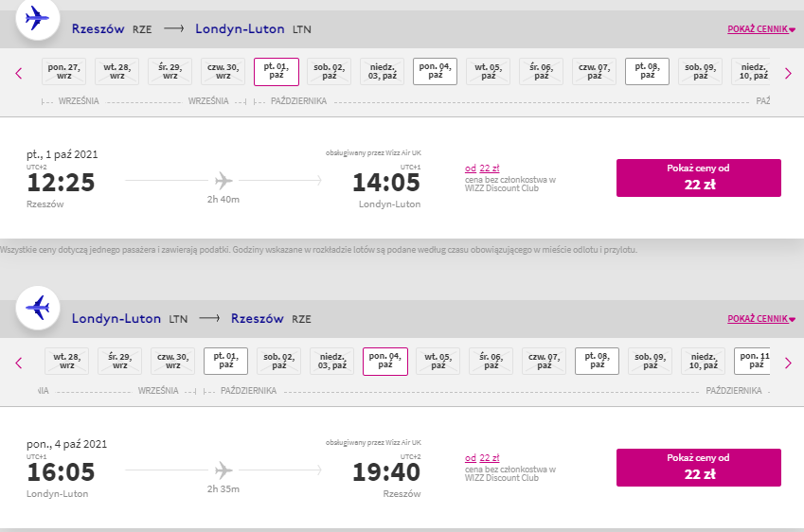Open the outbound od 22 zł price link
This screenshot has width=804, height=532.
(x=482, y=168)
